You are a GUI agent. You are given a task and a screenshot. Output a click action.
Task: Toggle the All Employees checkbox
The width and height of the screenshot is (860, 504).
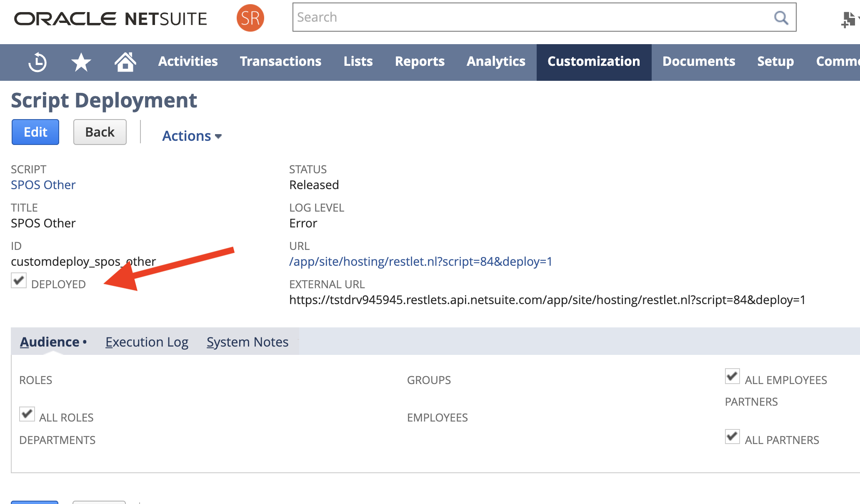coord(732,376)
